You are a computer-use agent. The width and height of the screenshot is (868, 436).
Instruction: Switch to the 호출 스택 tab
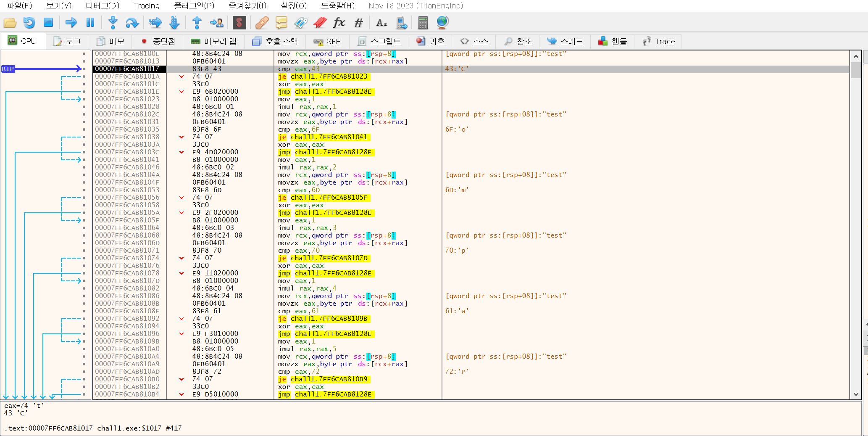point(274,41)
